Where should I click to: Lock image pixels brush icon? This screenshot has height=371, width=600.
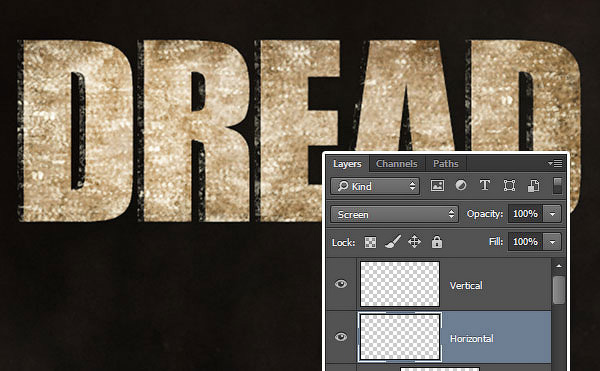pyautogui.click(x=393, y=242)
